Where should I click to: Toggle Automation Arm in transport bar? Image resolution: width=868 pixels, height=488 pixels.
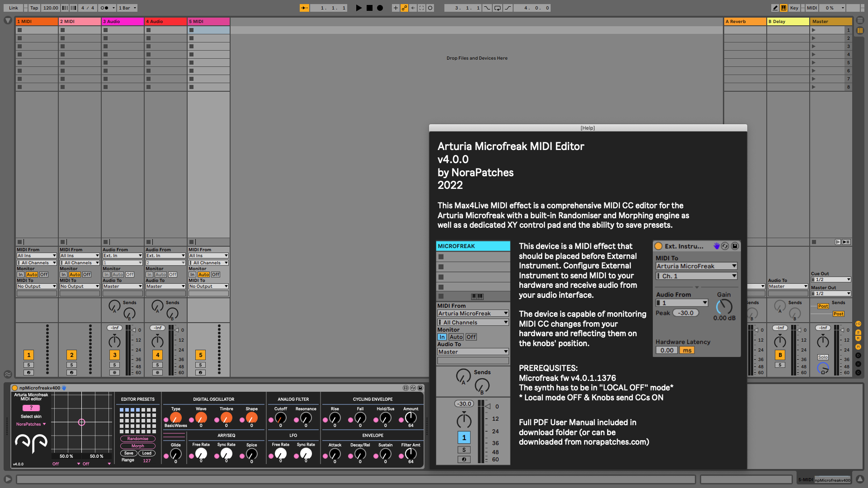(404, 8)
